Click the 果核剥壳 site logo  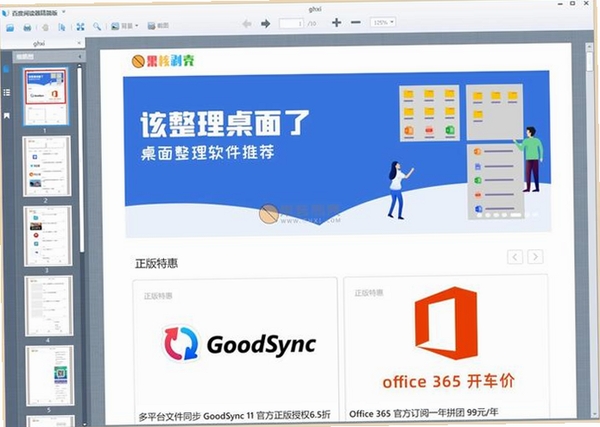click(x=163, y=61)
